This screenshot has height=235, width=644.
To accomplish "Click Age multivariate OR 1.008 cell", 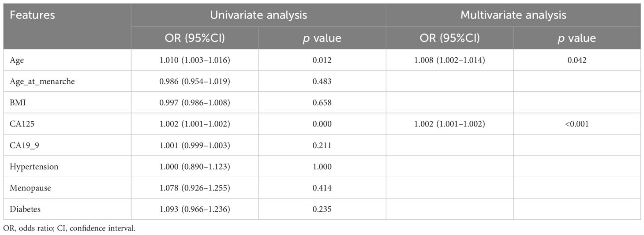I will pos(449,60).
